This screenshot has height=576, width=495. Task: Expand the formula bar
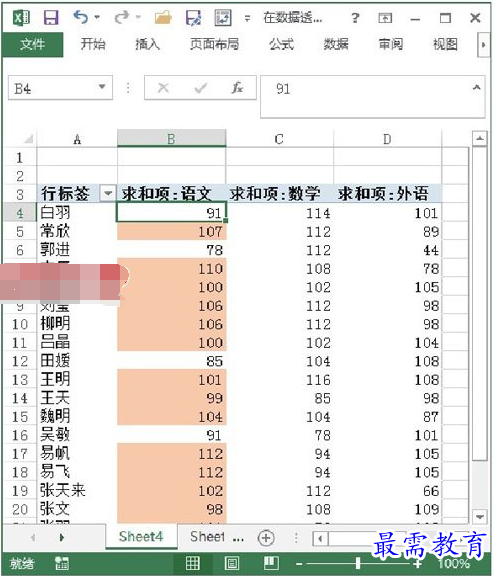pos(477,87)
